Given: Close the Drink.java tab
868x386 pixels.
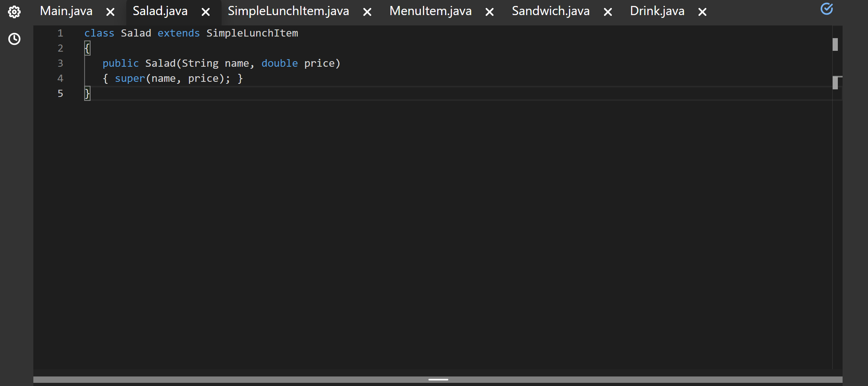Looking at the screenshot, I should click(702, 12).
